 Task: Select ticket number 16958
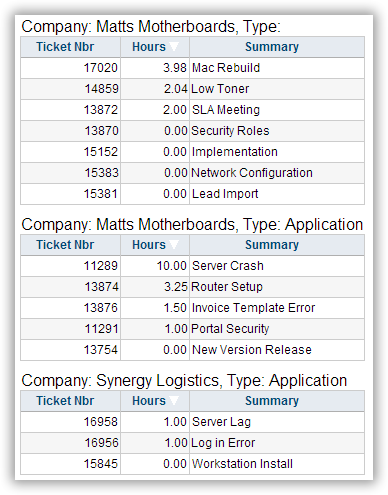[x=101, y=422]
